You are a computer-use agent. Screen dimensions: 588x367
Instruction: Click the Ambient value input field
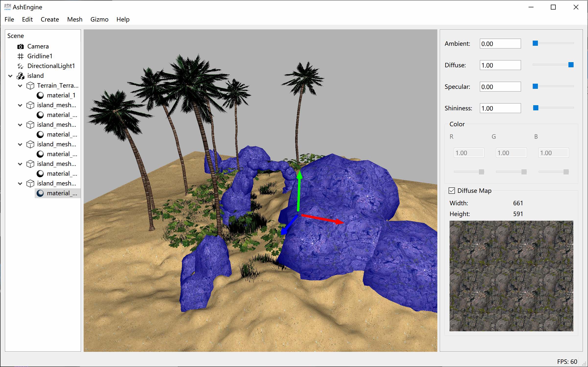pos(500,44)
